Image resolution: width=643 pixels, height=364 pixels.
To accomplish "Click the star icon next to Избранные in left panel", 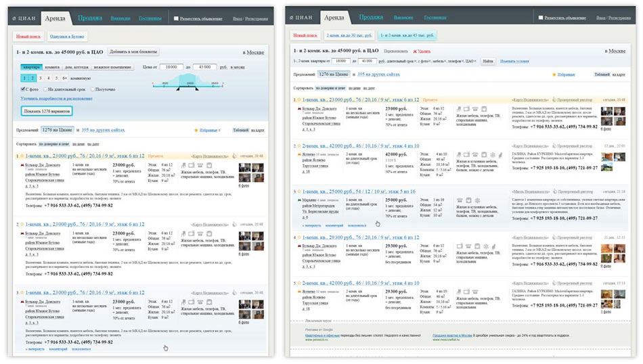I will pos(196,129).
